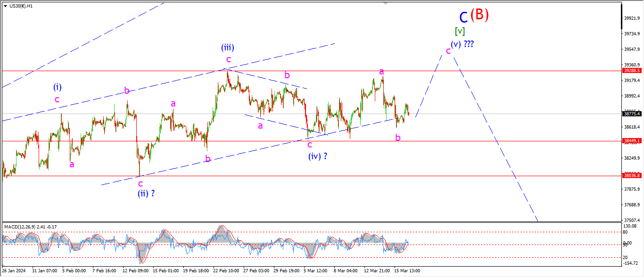Click the 22 Feb 10:00 time axis mark
The width and height of the screenshot is (644, 277).
226,271
